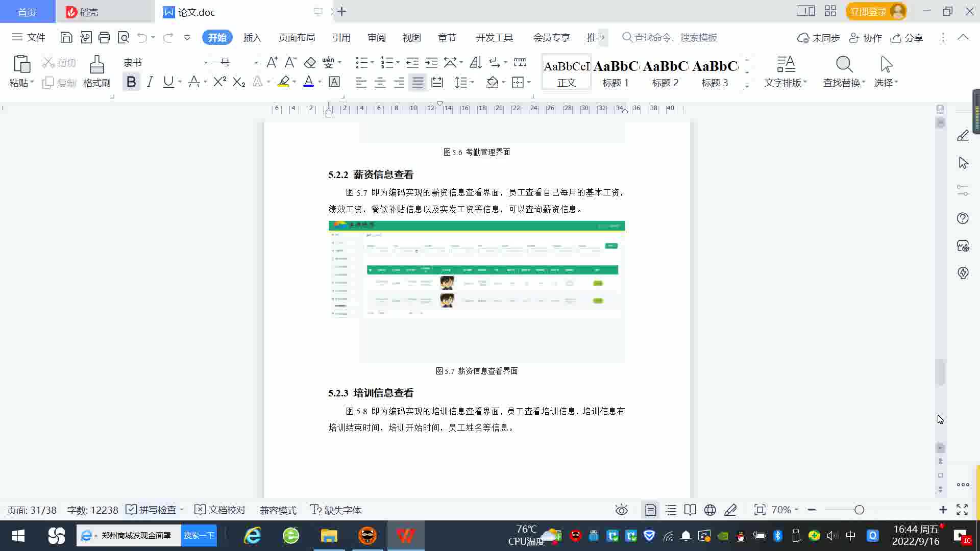This screenshot has height=551, width=980.
Task: Toggle Bold formatting
Action: click(131, 82)
